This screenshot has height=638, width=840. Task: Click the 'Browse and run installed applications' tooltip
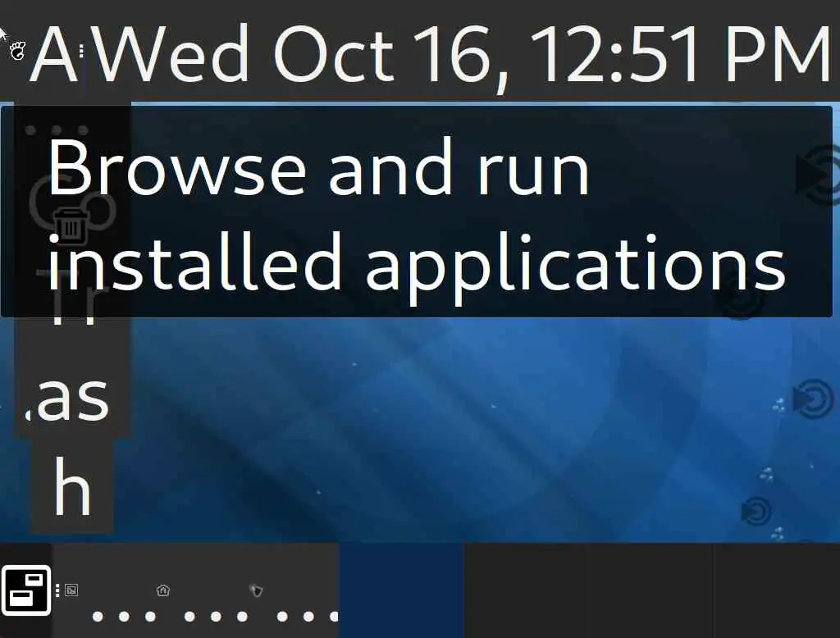point(417,212)
